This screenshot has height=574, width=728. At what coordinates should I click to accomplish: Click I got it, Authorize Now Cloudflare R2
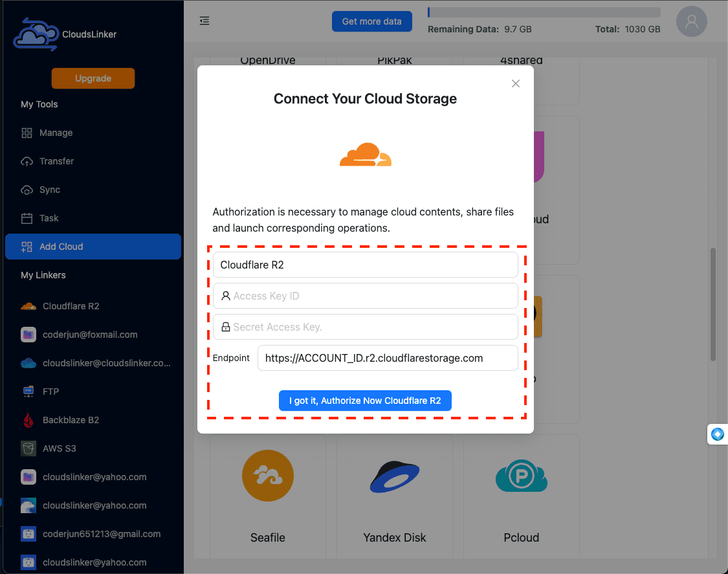(x=365, y=401)
